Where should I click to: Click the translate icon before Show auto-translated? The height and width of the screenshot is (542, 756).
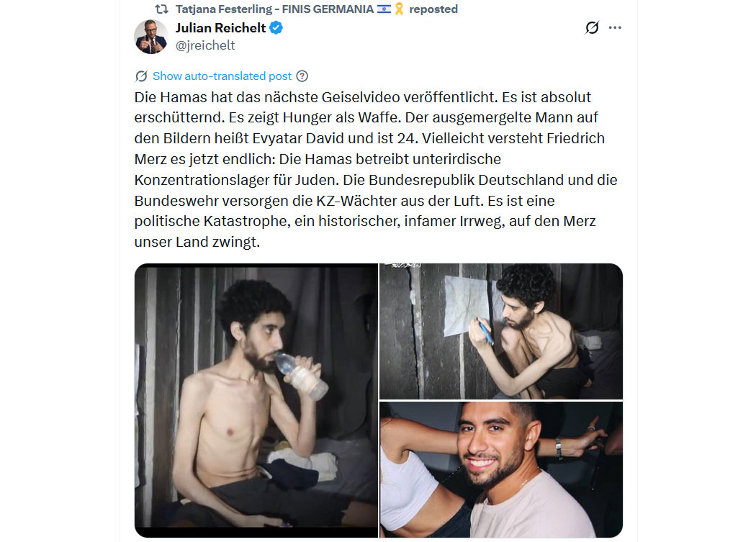click(141, 76)
